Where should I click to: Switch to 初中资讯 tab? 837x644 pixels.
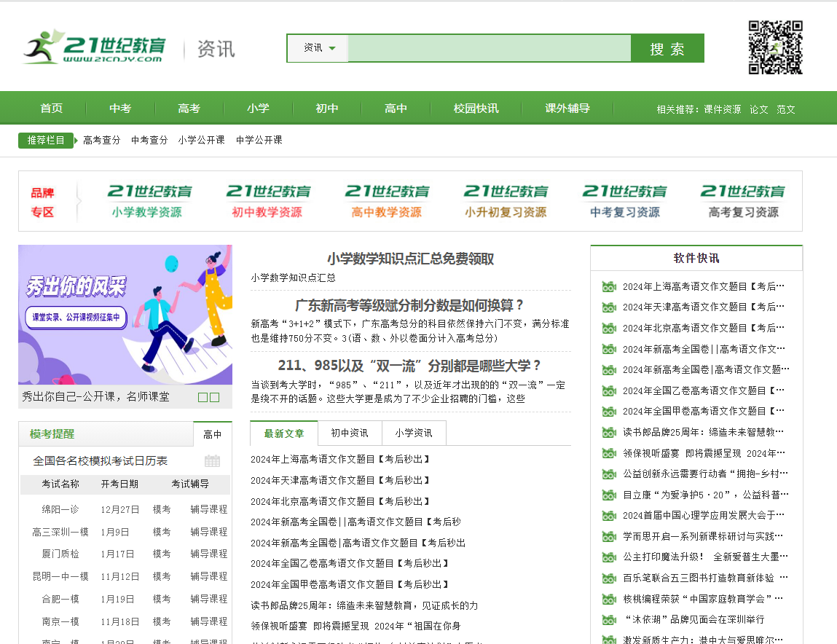pyautogui.click(x=350, y=433)
